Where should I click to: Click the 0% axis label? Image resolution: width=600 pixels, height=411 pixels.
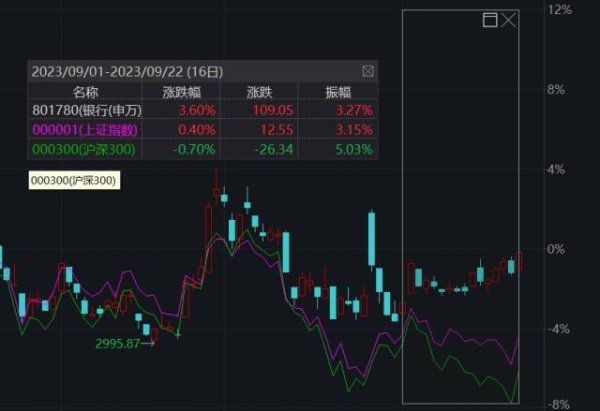pyautogui.click(x=556, y=250)
